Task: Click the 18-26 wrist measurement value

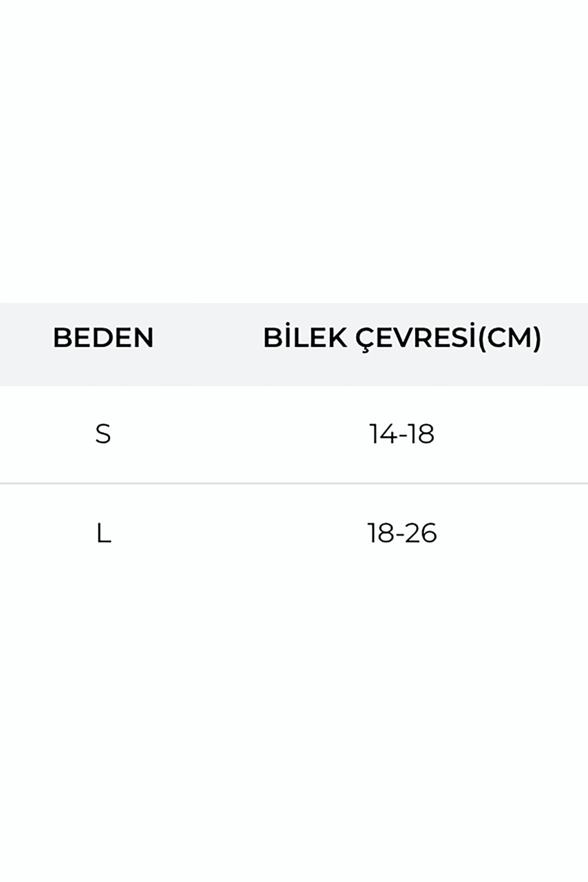Action: point(402,533)
